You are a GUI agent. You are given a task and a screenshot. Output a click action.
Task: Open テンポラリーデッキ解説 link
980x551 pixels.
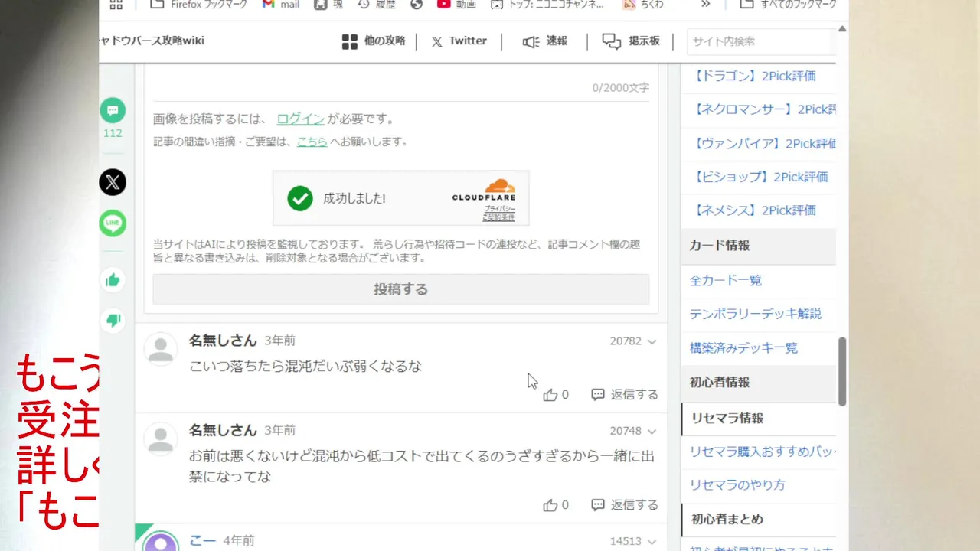point(756,314)
